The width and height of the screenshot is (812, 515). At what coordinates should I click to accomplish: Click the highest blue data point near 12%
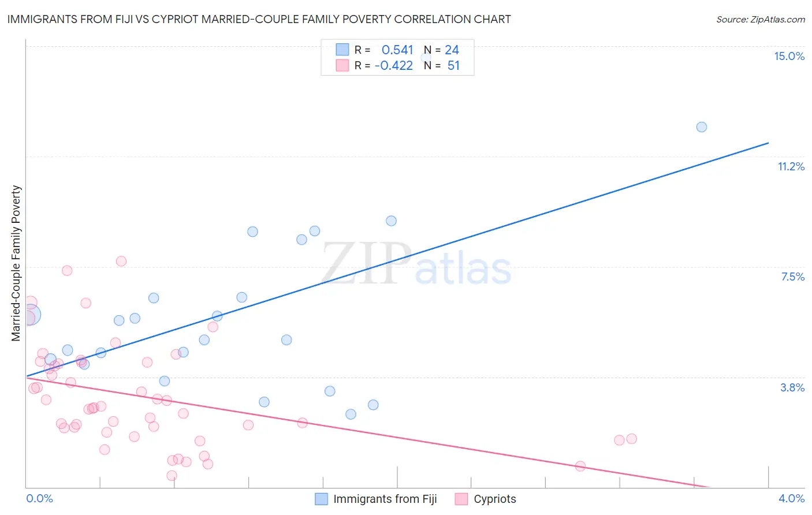click(x=702, y=127)
